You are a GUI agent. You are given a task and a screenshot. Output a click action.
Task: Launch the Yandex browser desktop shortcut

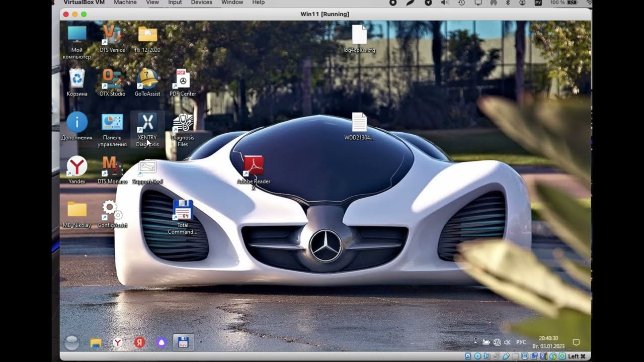coord(77,170)
